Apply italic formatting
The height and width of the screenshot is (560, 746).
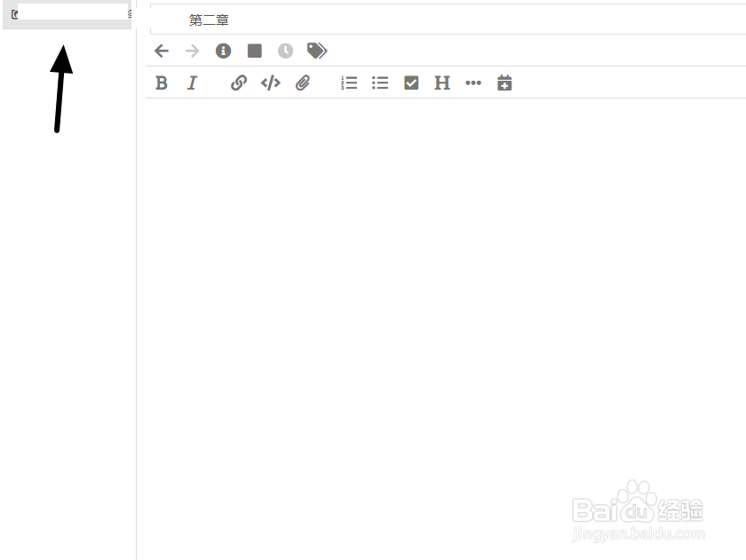coord(192,83)
